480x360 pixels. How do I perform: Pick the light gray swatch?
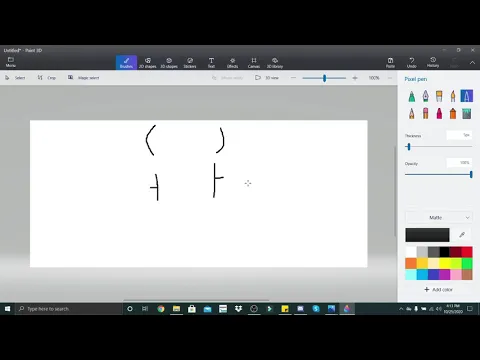tap(422, 252)
